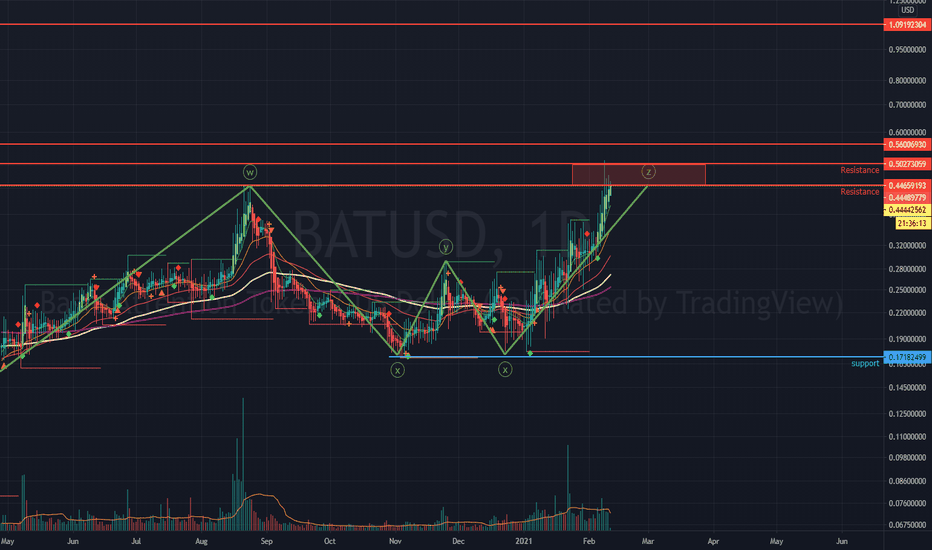The image size is (932, 550).
Task: Click the blue 'support' text label
Action: 865,363
